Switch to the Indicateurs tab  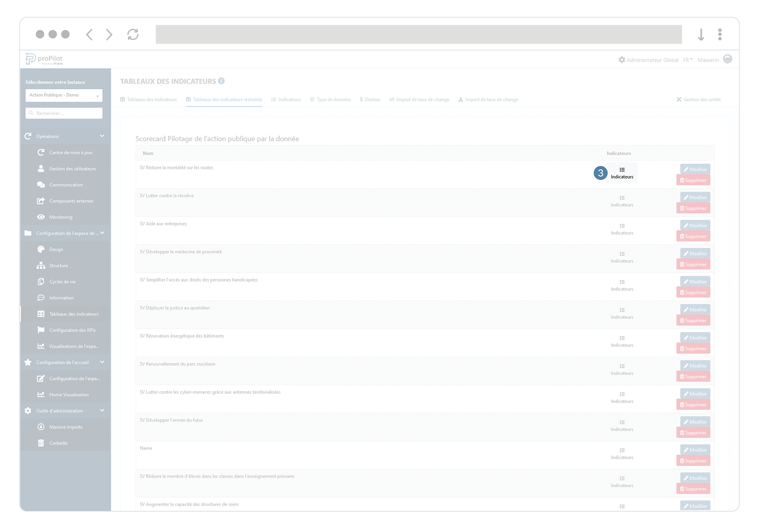[x=286, y=99]
